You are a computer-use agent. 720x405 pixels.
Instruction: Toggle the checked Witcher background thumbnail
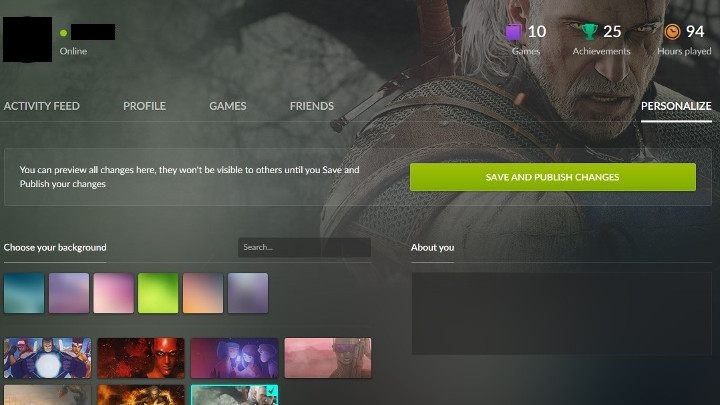(x=235, y=395)
